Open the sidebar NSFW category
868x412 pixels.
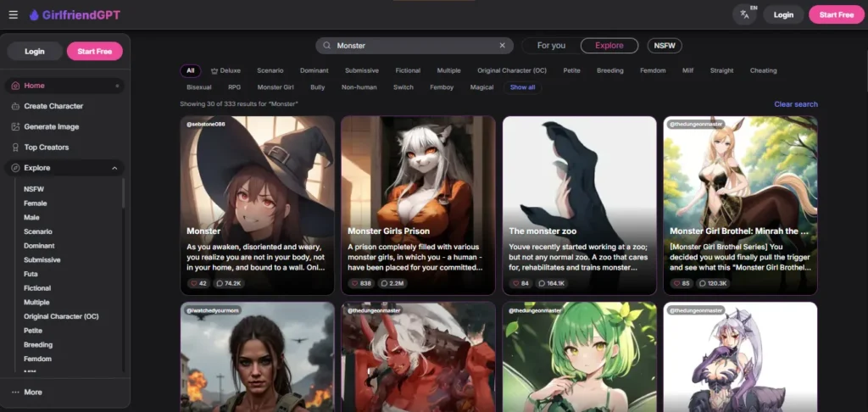click(34, 189)
